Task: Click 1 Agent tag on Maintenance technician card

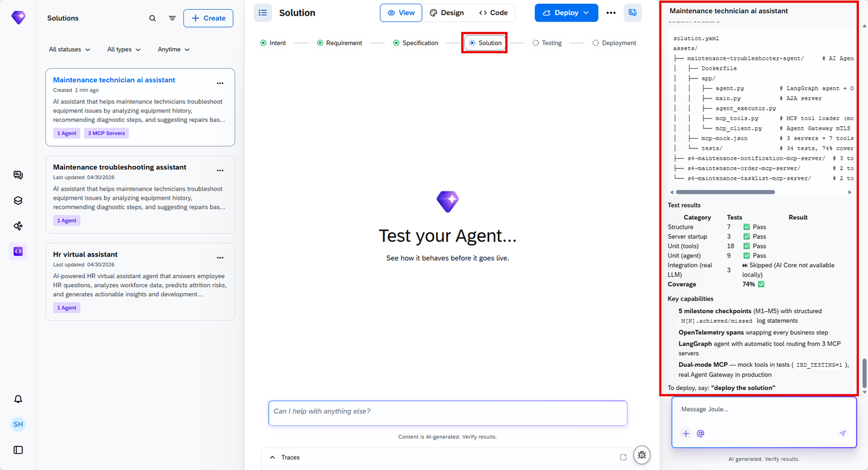Action: click(66, 133)
